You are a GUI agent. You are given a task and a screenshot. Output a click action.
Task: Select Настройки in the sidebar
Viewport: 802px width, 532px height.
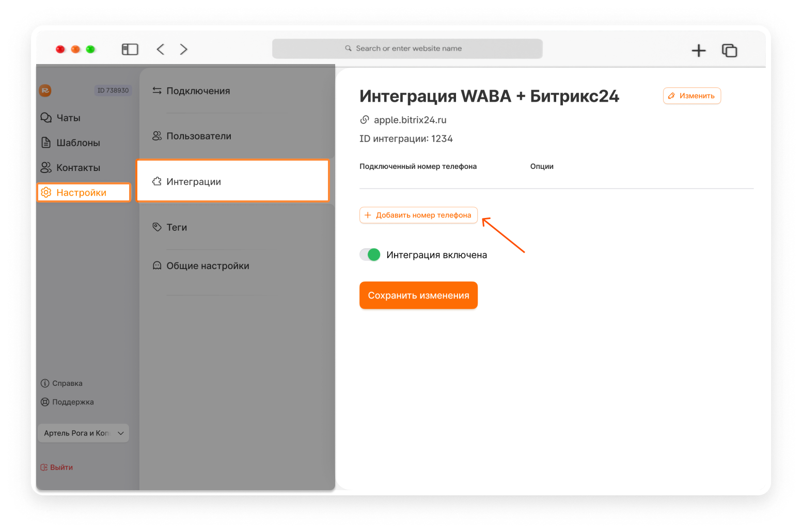pos(84,192)
